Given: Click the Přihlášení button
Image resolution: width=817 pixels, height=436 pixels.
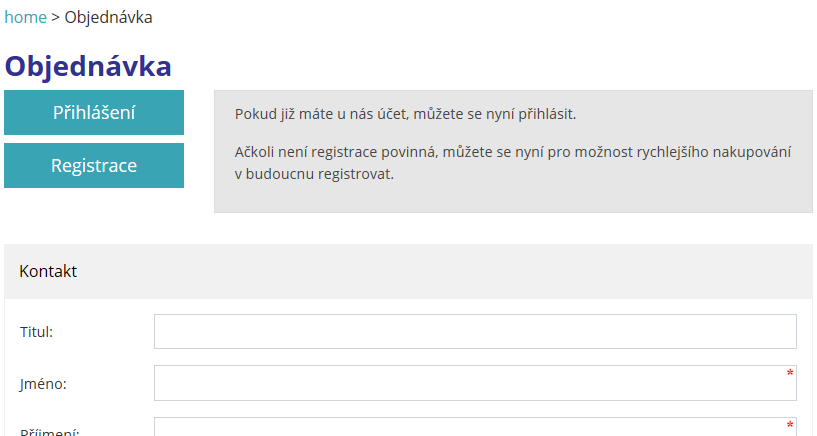Looking at the screenshot, I should (94, 113).
